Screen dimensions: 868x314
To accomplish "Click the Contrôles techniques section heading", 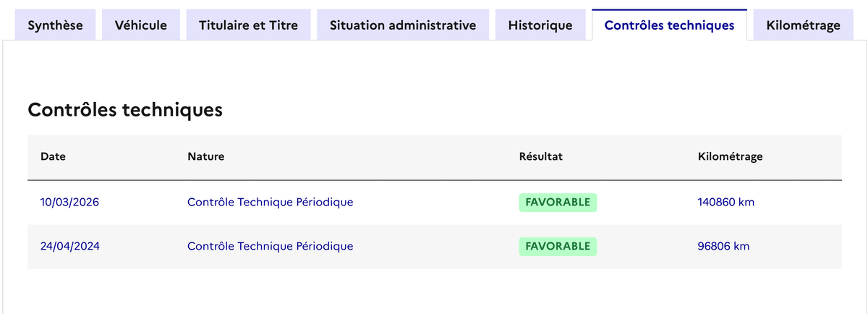I will pyautogui.click(x=124, y=110).
